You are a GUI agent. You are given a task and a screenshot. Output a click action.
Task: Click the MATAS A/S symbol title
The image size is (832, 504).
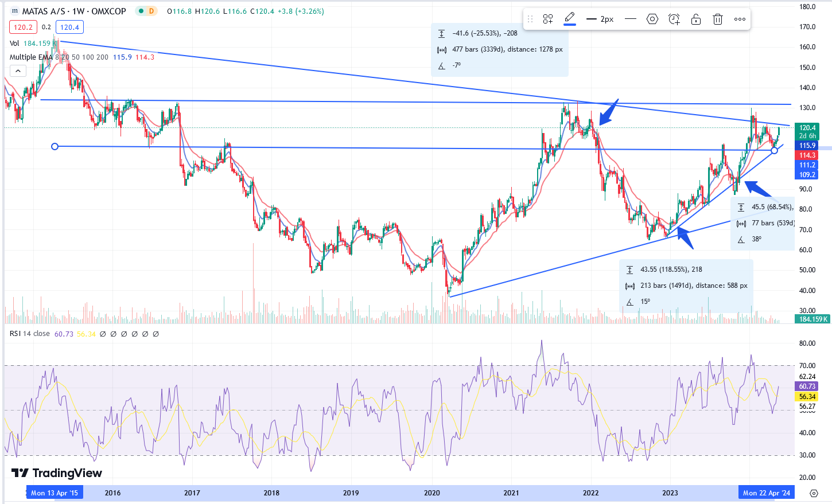click(x=74, y=11)
